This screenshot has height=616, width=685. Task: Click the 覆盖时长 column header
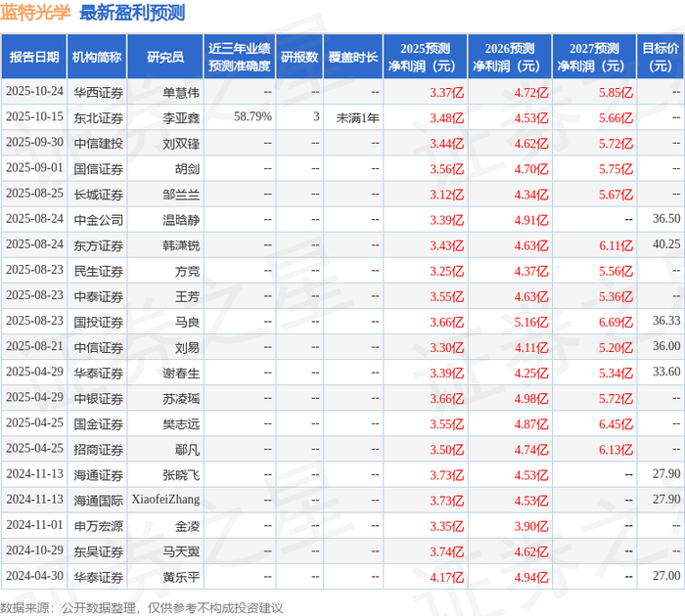[353, 57]
